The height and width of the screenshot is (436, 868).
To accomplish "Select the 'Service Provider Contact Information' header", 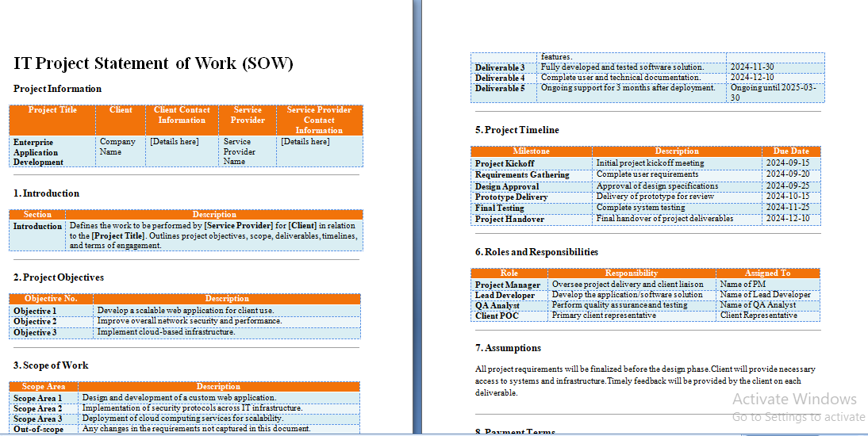I will click(319, 120).
